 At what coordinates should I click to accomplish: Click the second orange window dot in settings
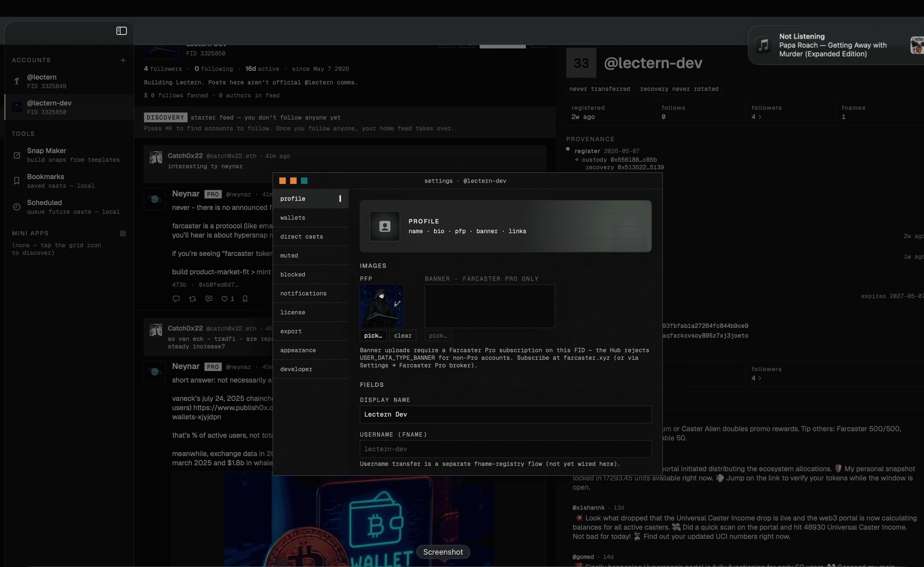293,181
